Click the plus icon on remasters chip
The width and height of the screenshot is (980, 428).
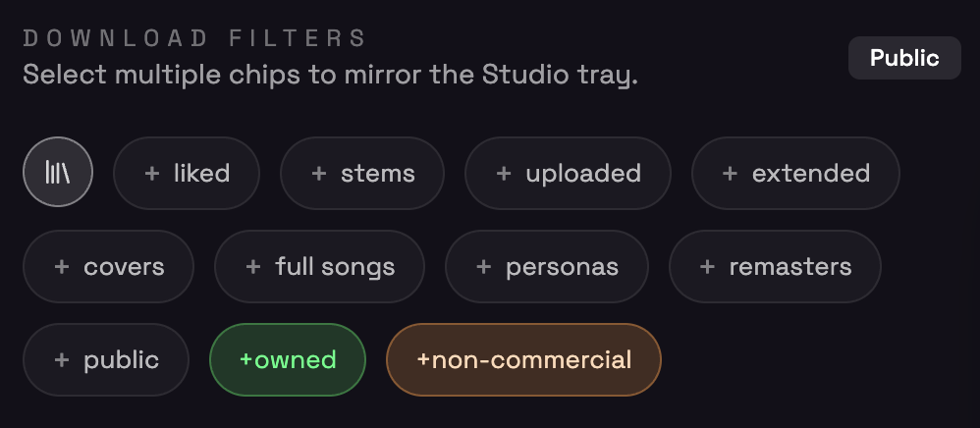pyautogui.click(x=708, y=267)
